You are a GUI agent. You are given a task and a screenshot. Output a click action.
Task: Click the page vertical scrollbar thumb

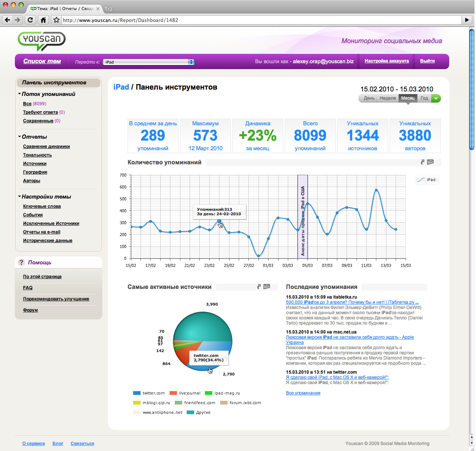(x=472, y=89)
